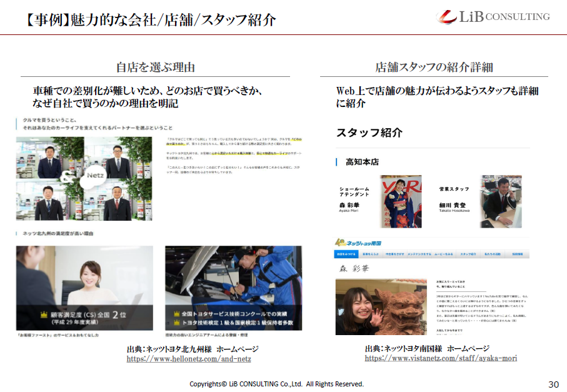Image resolution: width=567 pixels, height=392 pixels.
Task: Click the kimono photo of 森 彩華
Action: coord(401,201)
